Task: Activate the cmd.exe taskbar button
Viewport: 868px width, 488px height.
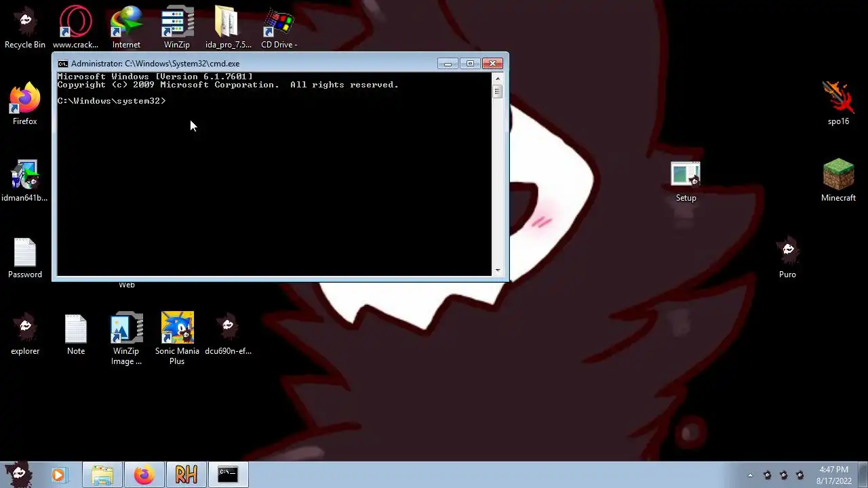Action: click(228, 475)
